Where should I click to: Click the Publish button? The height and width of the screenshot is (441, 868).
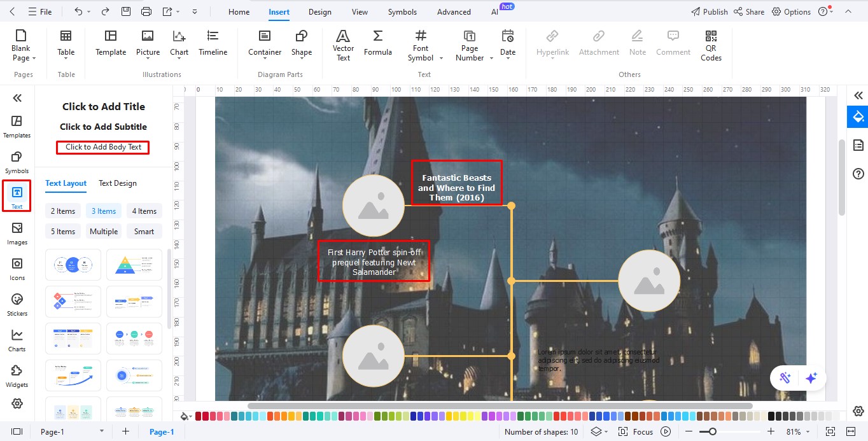coord(710,11)
